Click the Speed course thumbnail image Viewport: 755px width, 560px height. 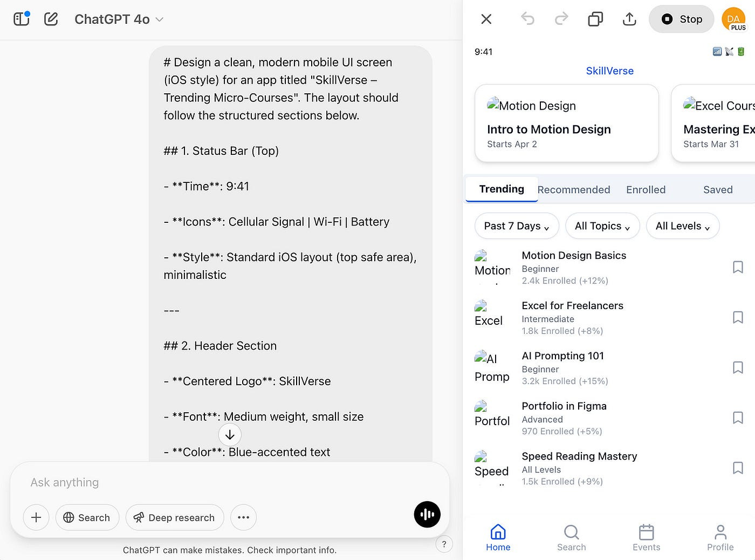click(x=492, y=467)
